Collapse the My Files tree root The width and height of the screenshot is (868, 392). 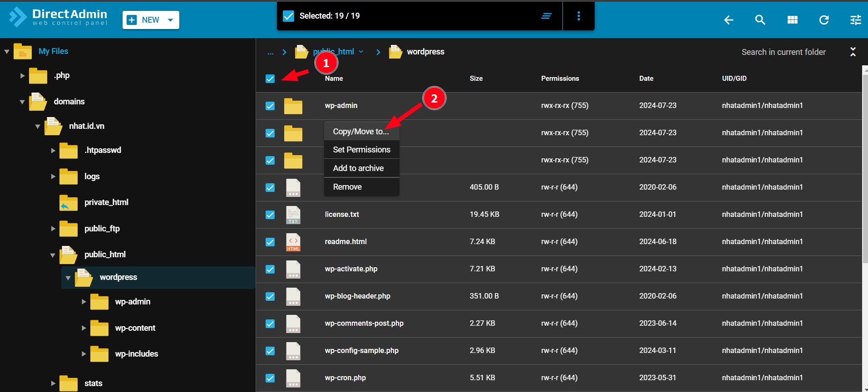click(7, 52)
